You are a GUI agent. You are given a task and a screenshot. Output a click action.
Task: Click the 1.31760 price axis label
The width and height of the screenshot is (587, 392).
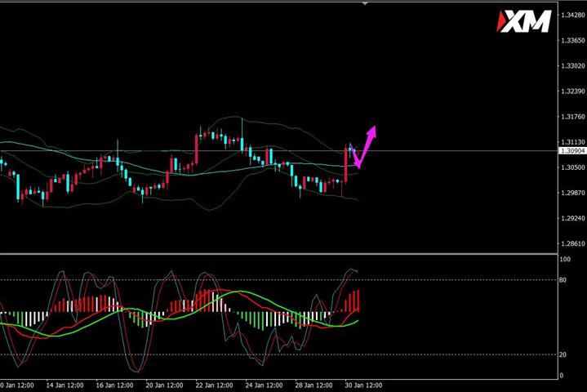coord(573,117)
